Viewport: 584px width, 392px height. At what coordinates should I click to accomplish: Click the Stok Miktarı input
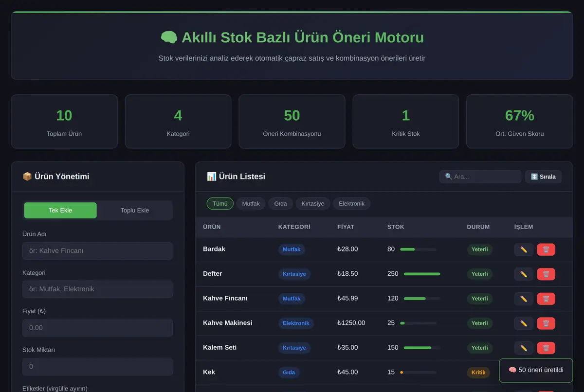coord(97,366)
